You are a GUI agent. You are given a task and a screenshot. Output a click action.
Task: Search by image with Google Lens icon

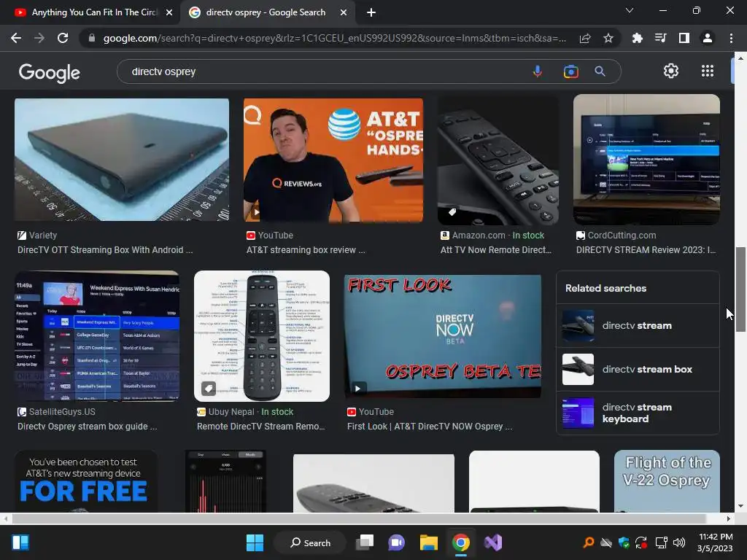570,71
